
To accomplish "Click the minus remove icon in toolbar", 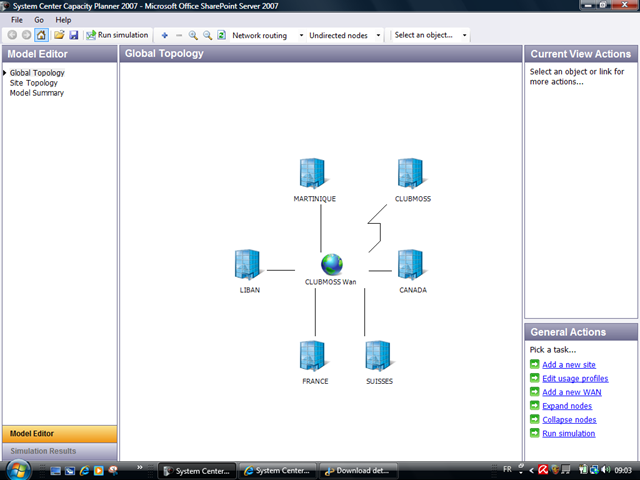I will pyautogui.click(x=179, y=36).
